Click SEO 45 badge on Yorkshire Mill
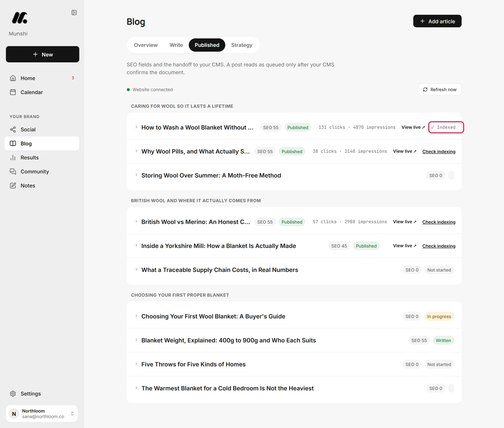This screenshot has width=504, height=428. click(x=339, y=246)
